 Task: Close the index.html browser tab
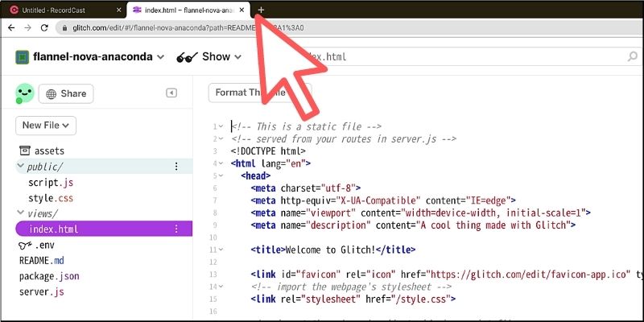[242, 10]
